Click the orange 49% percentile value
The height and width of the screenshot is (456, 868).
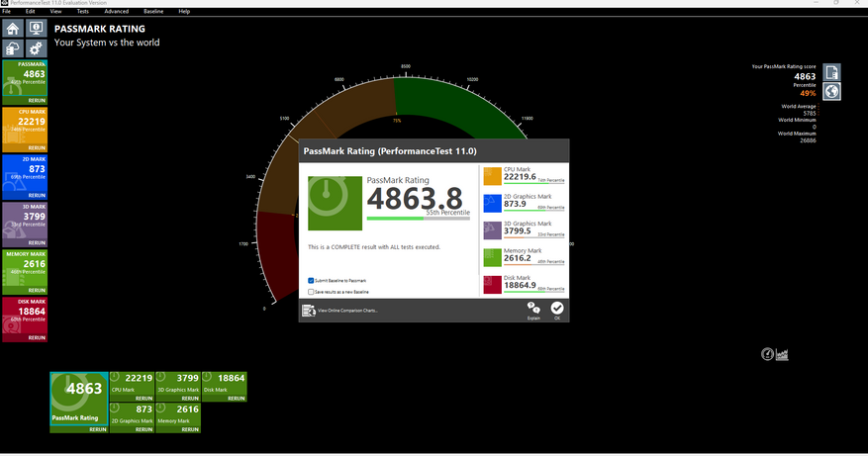(808, 94)
